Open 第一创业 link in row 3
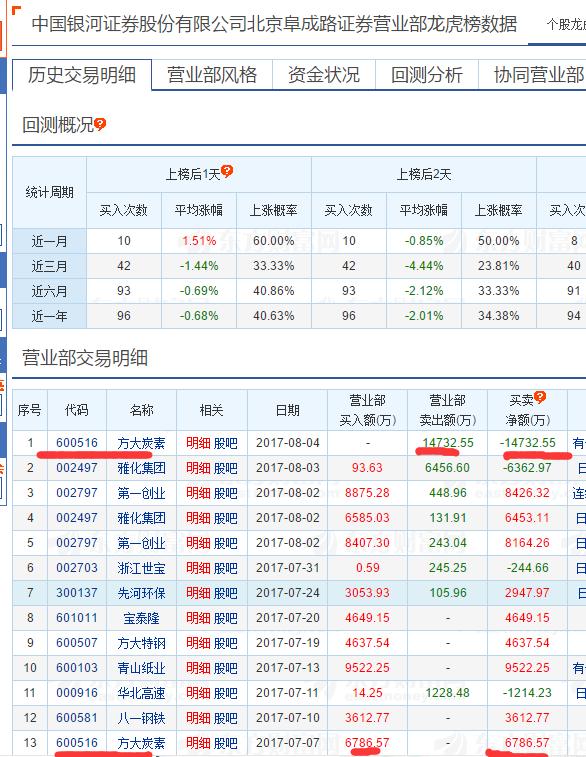 [x=141, y=493]
